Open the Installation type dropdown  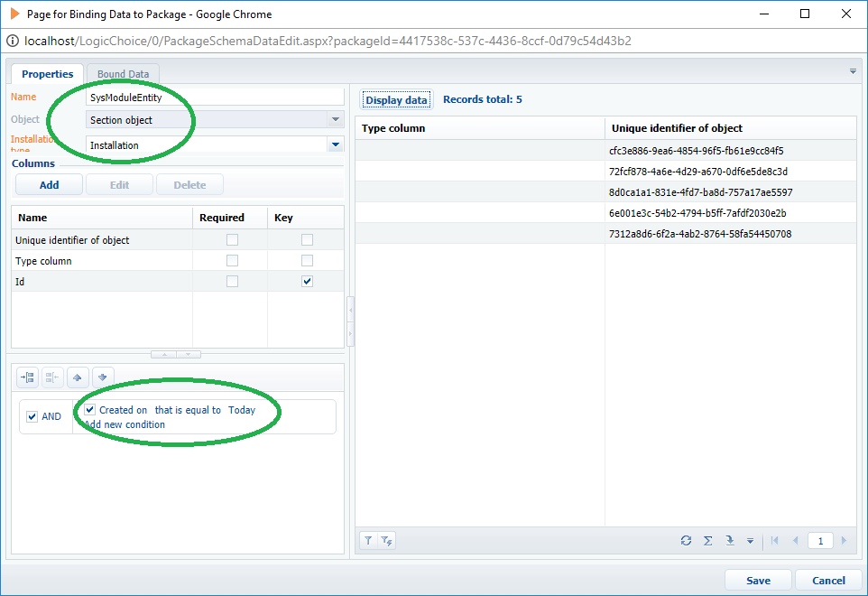point(335,144)
